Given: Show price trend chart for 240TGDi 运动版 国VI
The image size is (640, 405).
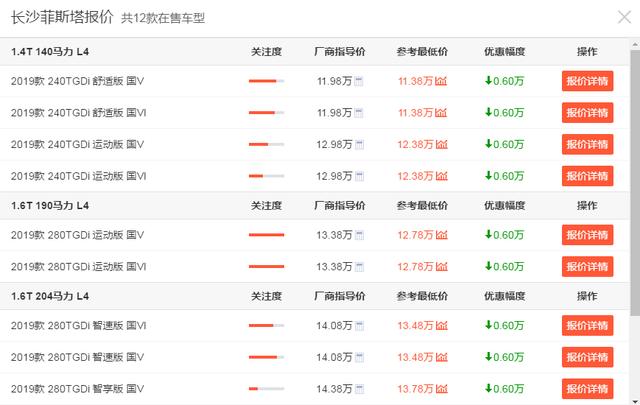Looking at the screenshot, I should [442, 176].
